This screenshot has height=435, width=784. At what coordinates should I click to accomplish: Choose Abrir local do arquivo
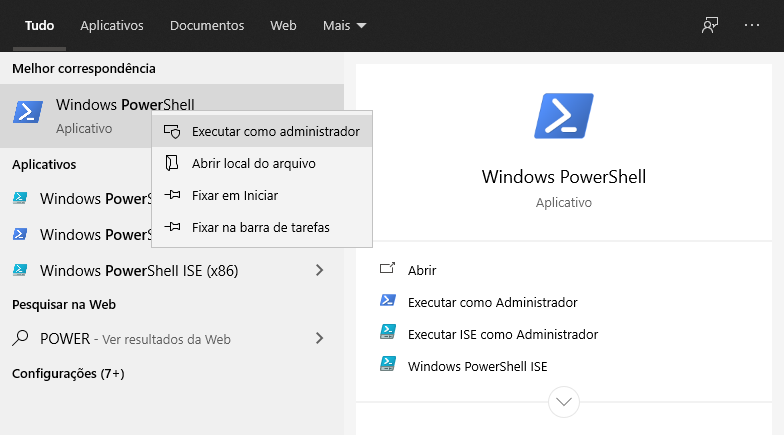tap(262, 164)
